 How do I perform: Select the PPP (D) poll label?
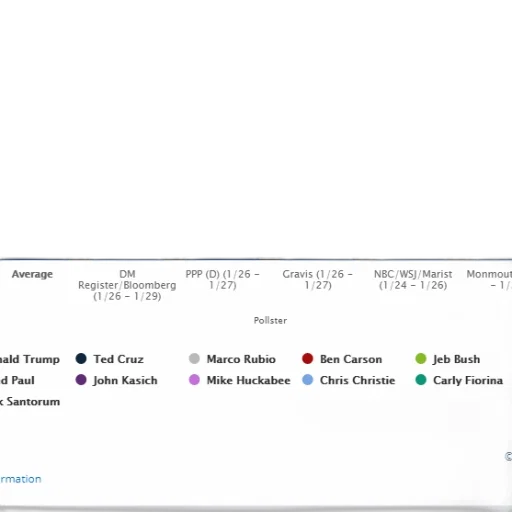tap(223, 279)
